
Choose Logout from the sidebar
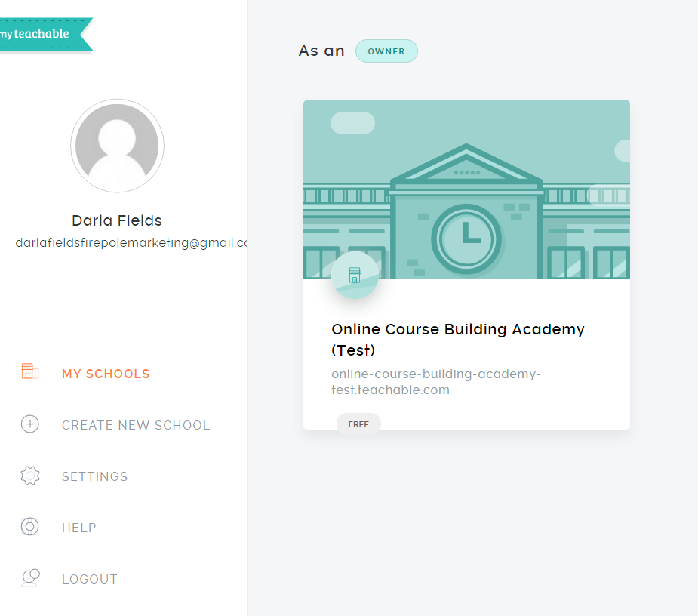(90, 579)
